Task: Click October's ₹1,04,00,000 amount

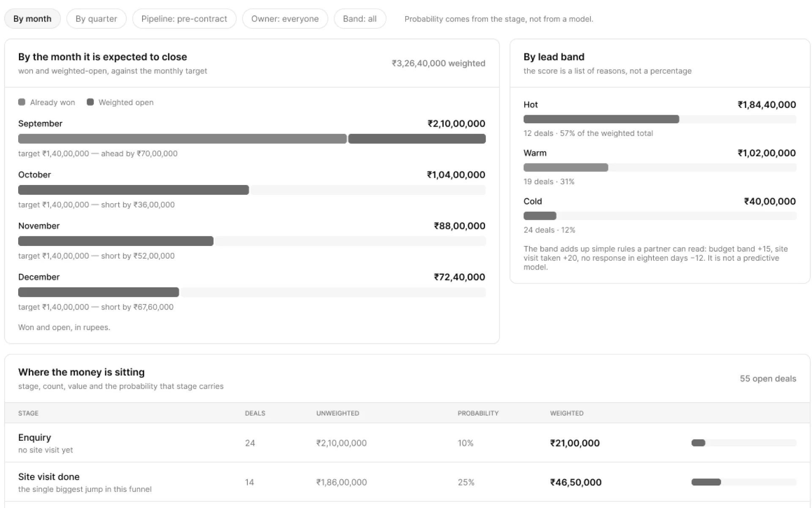Action: (456, 175)
